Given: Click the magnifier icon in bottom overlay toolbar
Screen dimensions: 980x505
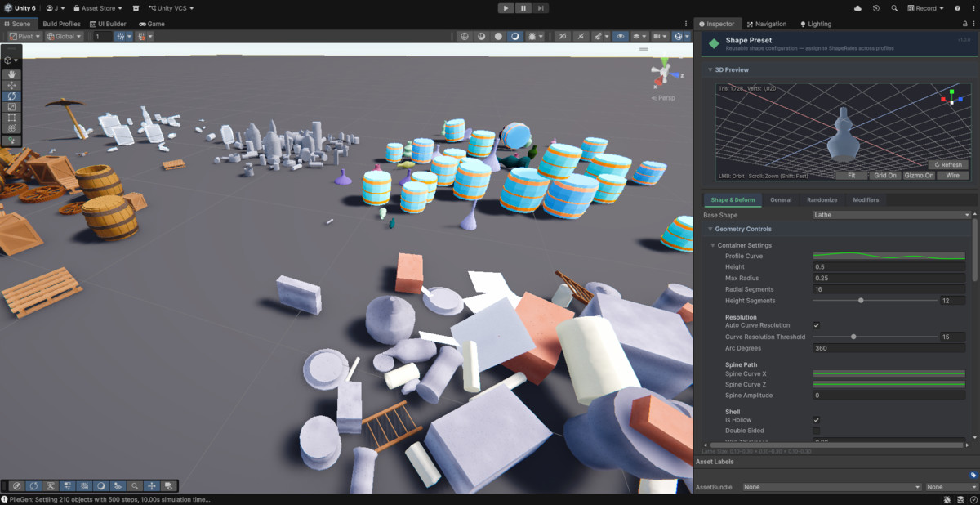Looking at the screenshot, I should pyautogui.click(x=135, y=485).
